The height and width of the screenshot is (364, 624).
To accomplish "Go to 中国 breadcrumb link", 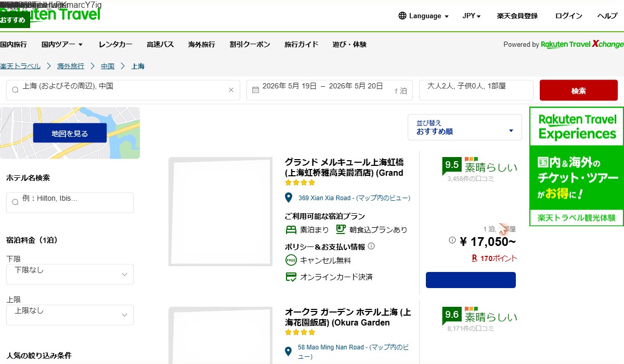I will pos(108,66).
